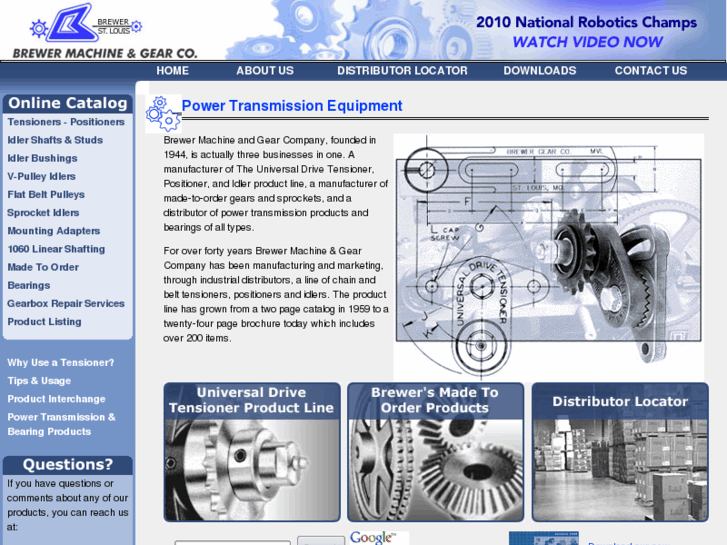Click the Google logo near search box
Viewport: 727px width, 545px height.
[x=373, y=538]
